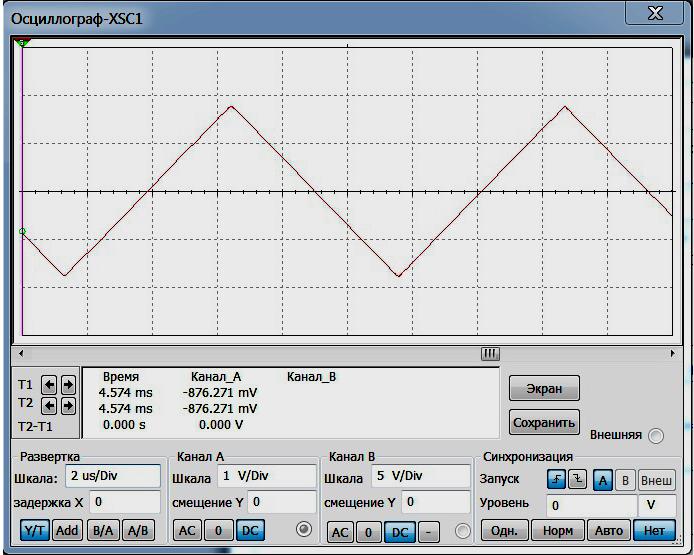The image size is (694, 555).
Task: Open the trigger level unit V box
Action: pos(657,505)
